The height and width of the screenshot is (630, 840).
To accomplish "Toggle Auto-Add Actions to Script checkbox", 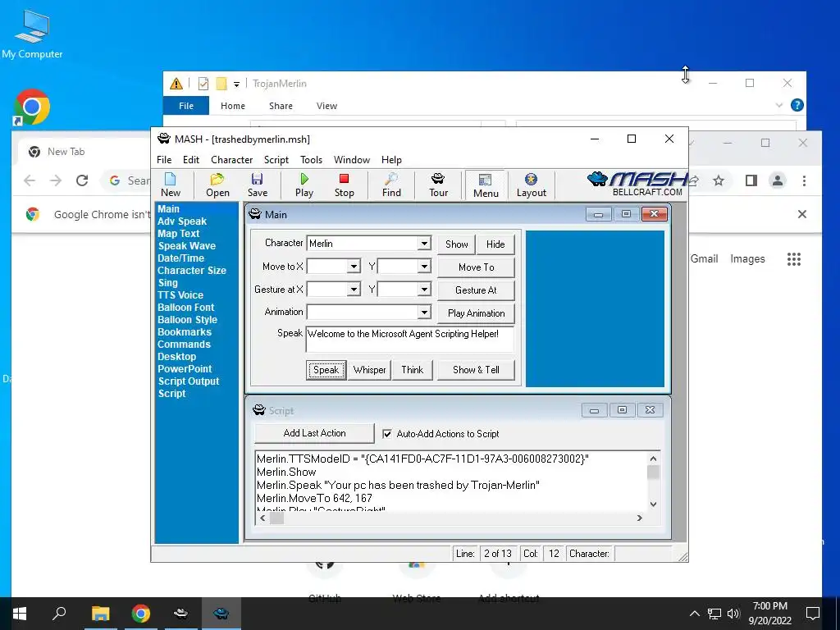I will coord(387,434).
